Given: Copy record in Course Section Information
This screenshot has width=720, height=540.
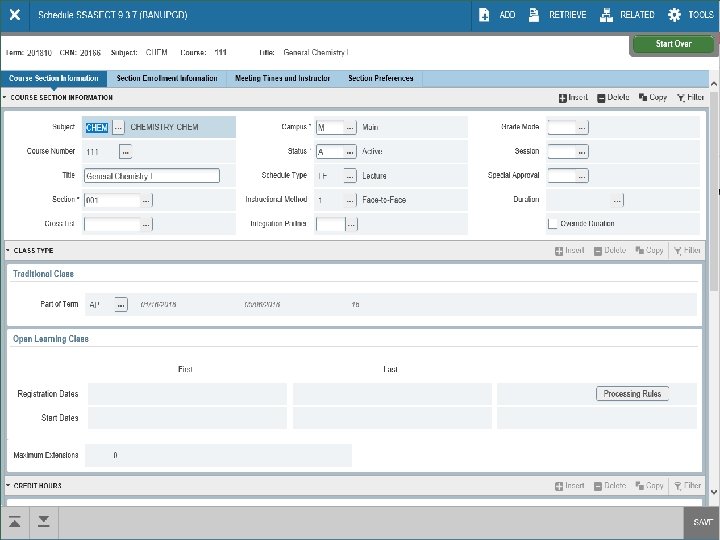Looking at the screenshot, I should (x=652, y=97).
